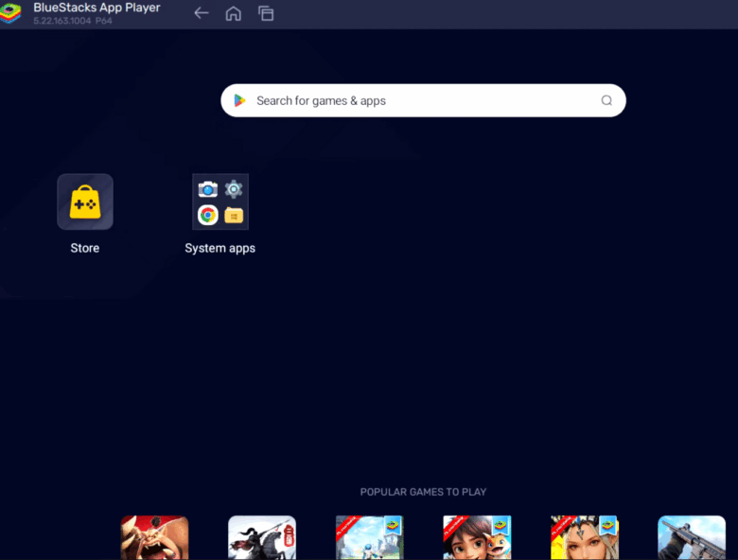
Task: Open the cartoon boy and fox game
Action: click(x=477, y=537)
